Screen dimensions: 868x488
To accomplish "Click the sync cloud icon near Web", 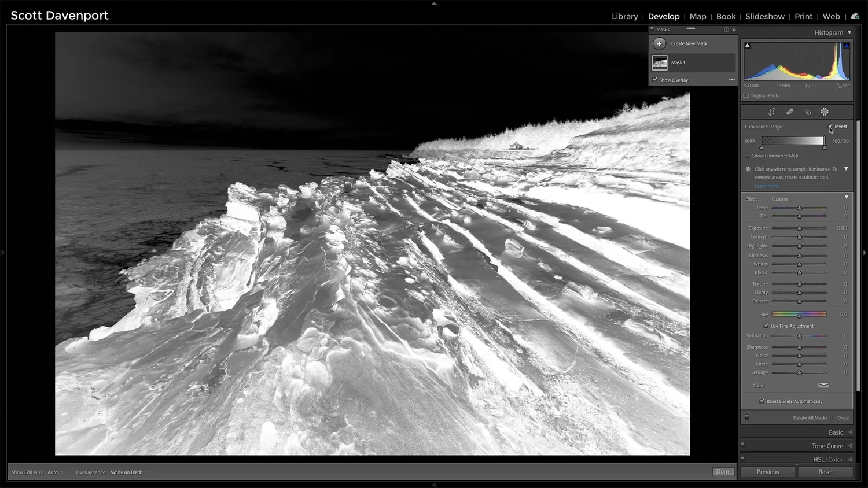I will pyautogui.click(x=855, y=16).
